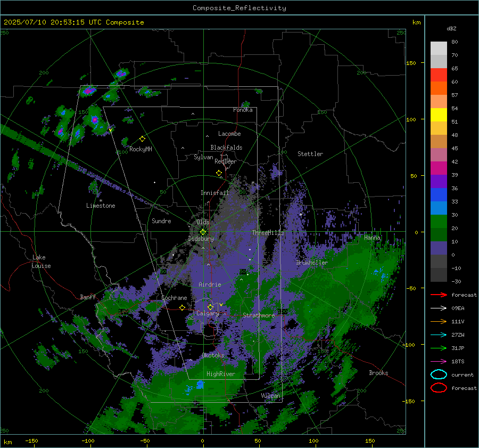Click the RockyMH label on map
Screen dimensions: 479x448
click(x=141, y=149)
